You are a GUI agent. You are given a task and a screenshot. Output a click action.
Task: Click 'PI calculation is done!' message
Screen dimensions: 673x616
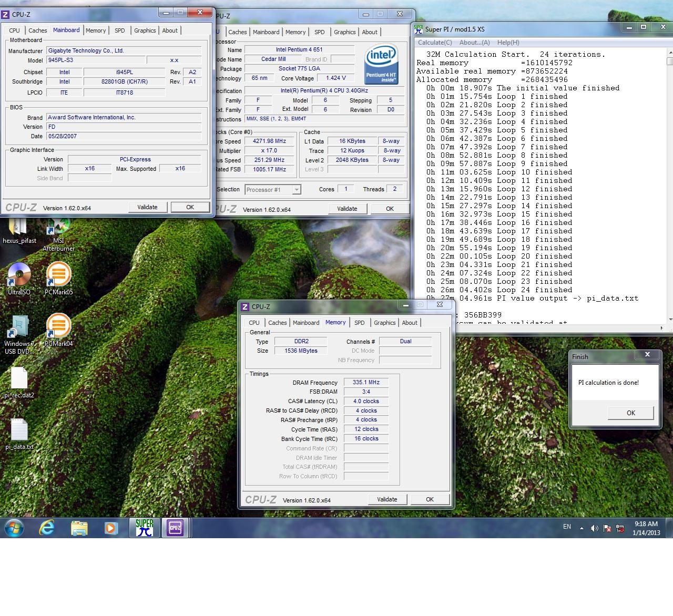[608, 383]
